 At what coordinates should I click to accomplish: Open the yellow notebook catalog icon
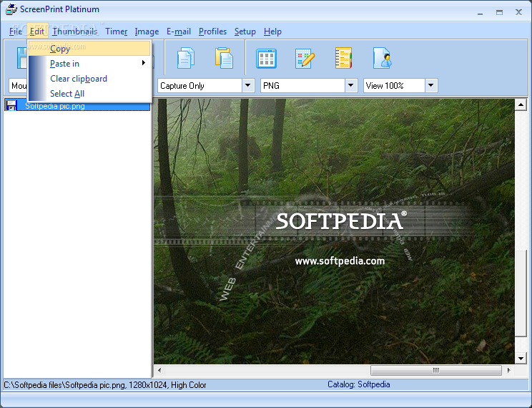pos(343,58)
